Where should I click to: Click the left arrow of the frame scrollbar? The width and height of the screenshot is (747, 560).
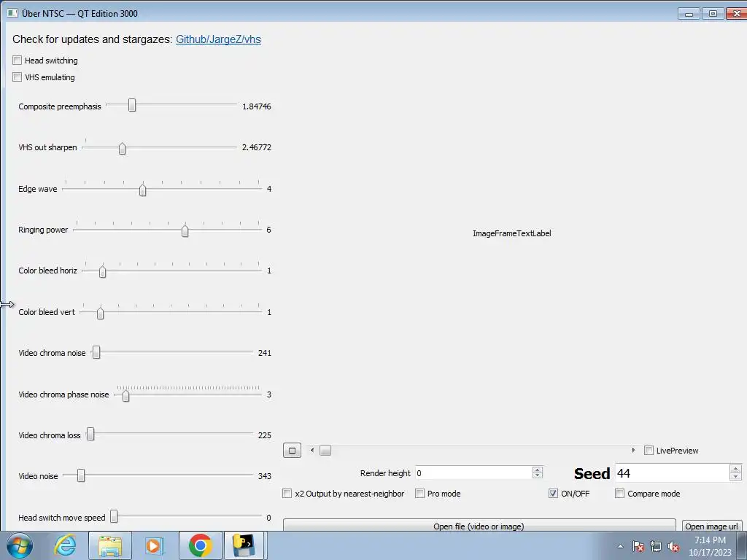312,450
